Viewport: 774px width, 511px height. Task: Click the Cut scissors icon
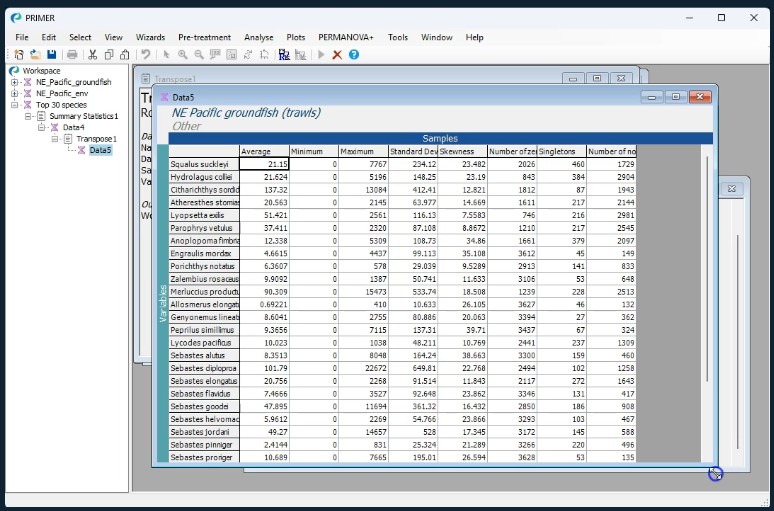tap(92, 55)
